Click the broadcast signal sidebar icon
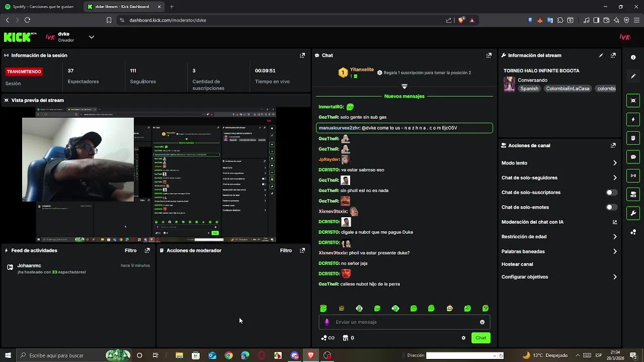This screenshot has width=644, height=362. click(633, 175)
